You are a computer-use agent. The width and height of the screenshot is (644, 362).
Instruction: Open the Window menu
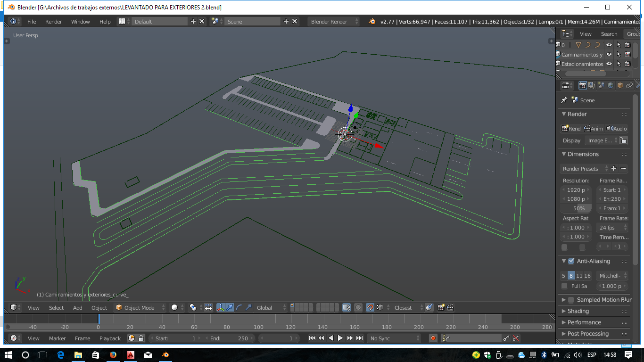[80, 21]
